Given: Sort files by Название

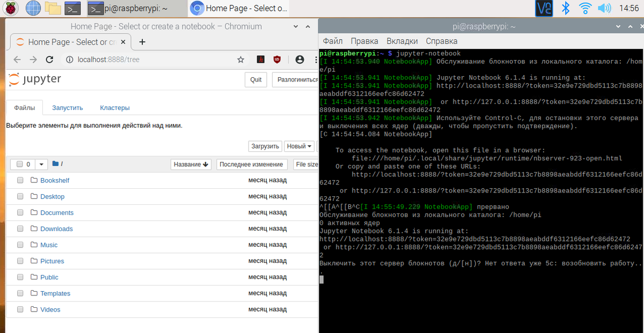Looking at the screenshot, I should 191,164.
